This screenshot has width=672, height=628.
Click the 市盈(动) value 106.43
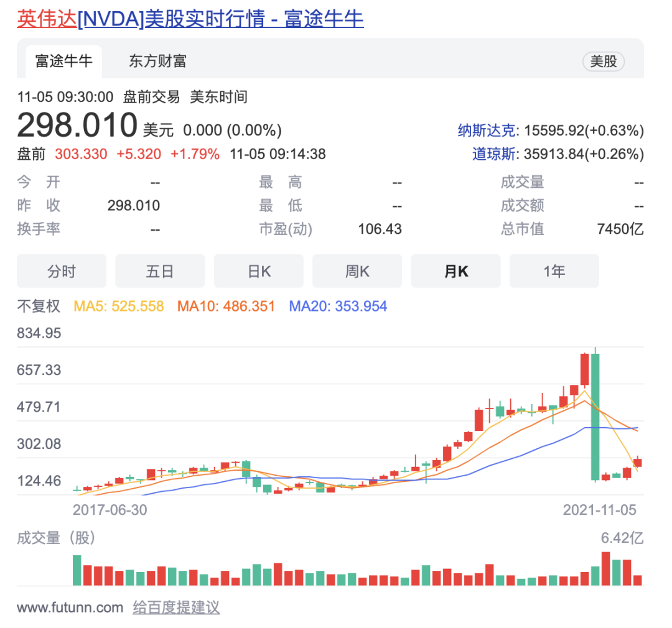(x=380, y=229)
